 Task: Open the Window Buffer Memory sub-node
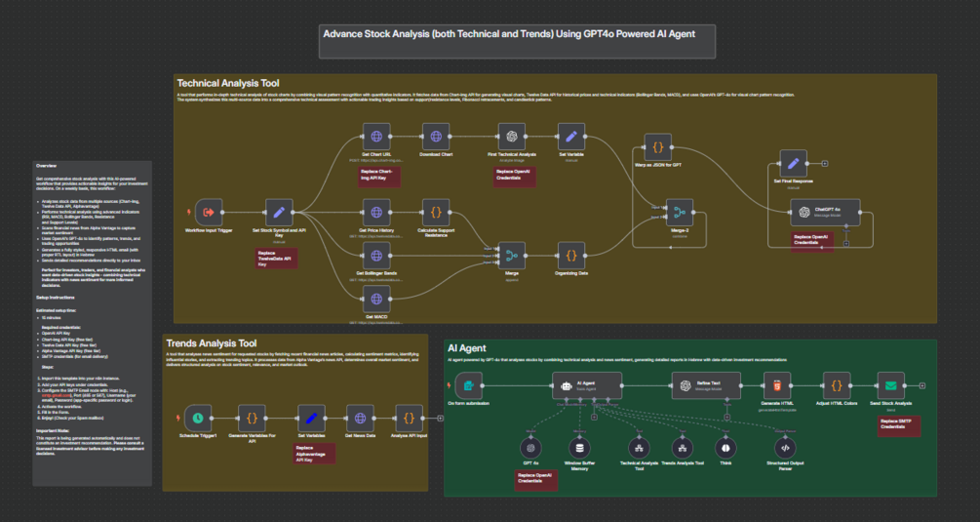coord(579,448)
